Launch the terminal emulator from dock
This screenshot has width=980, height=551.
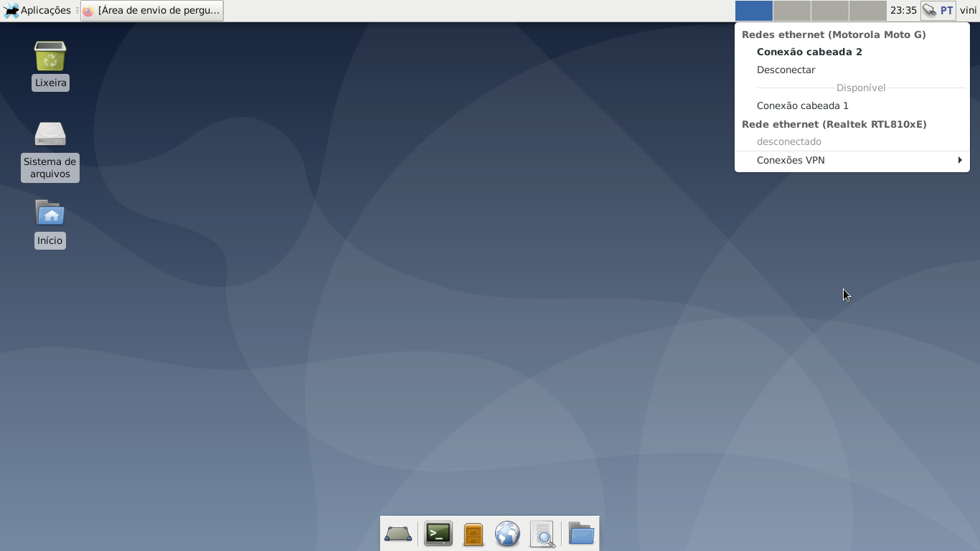(438, 534)
